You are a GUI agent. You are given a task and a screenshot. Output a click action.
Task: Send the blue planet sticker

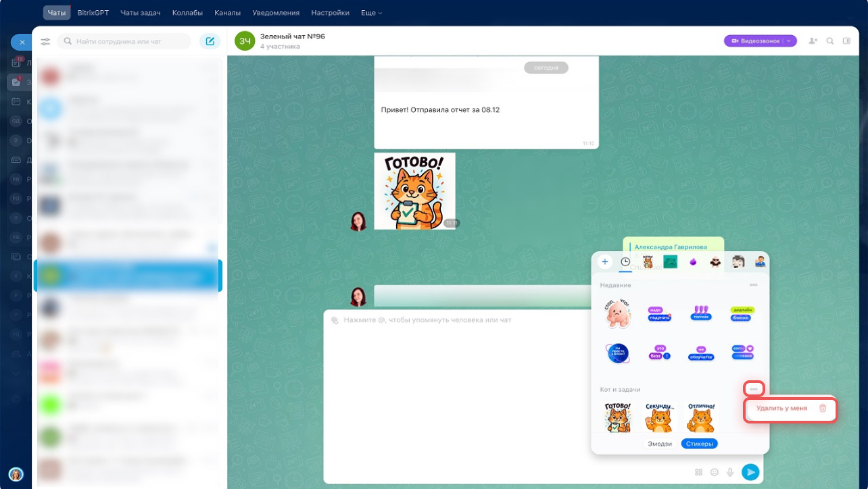click(617, 353)
